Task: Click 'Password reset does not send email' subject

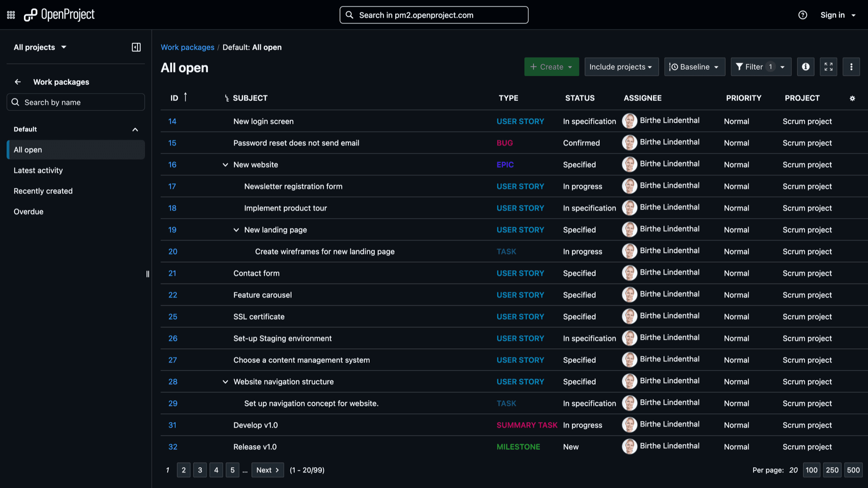Action: 296,143
